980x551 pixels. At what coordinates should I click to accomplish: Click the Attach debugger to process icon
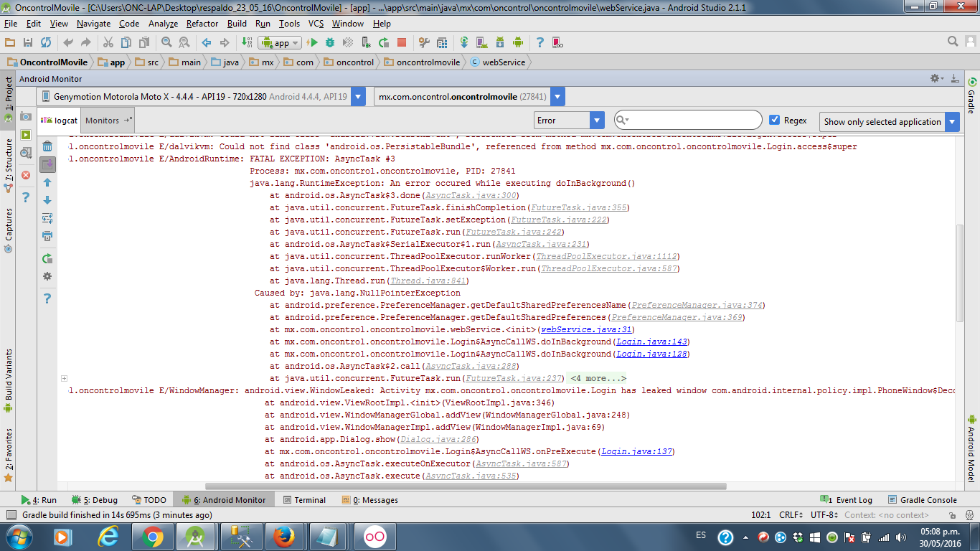(366, 43)
